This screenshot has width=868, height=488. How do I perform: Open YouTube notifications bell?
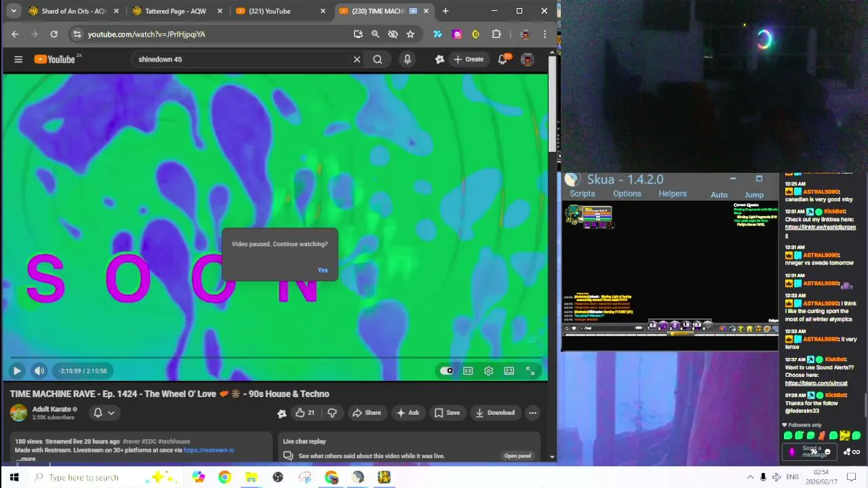(x=502, y=59)
